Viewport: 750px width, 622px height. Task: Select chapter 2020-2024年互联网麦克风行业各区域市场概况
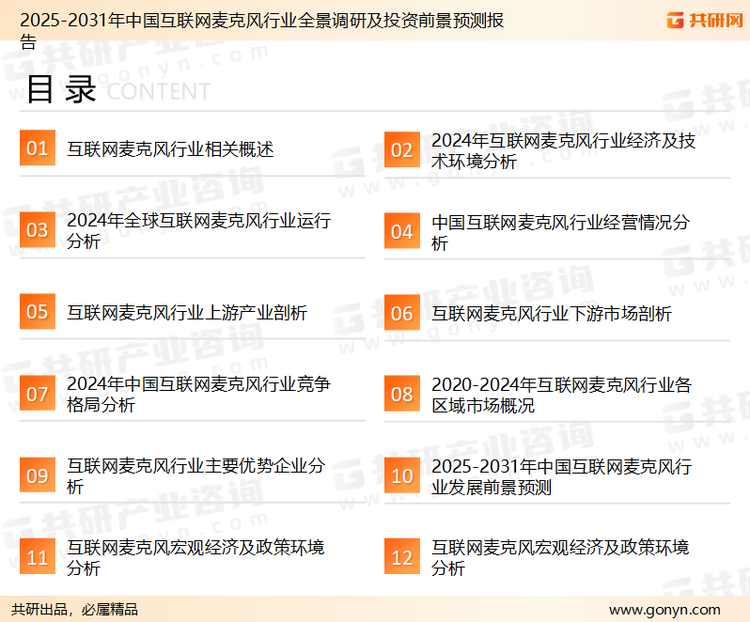point(562,395)
